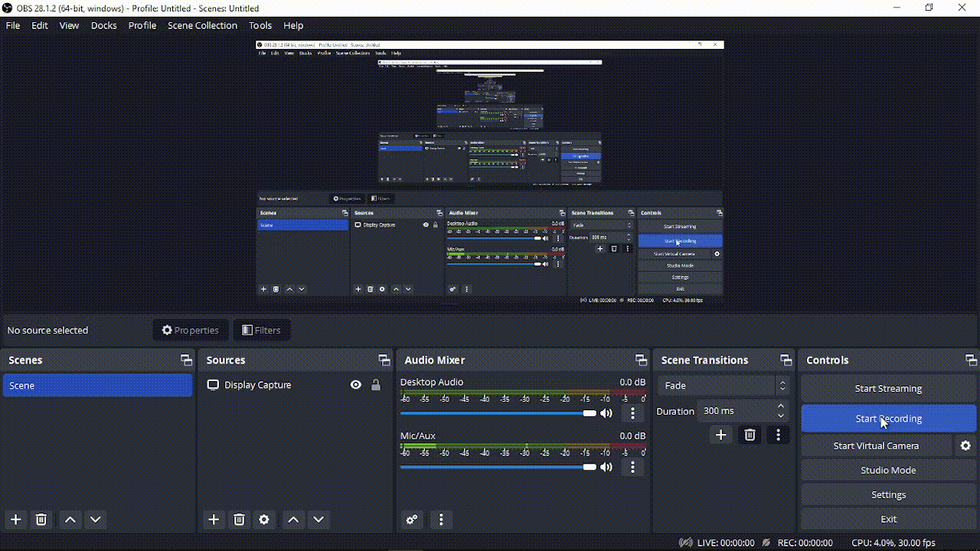This screenshot has height=551, width=980.
Task: Decrease transition duration with down arrow
Action: 780,416
